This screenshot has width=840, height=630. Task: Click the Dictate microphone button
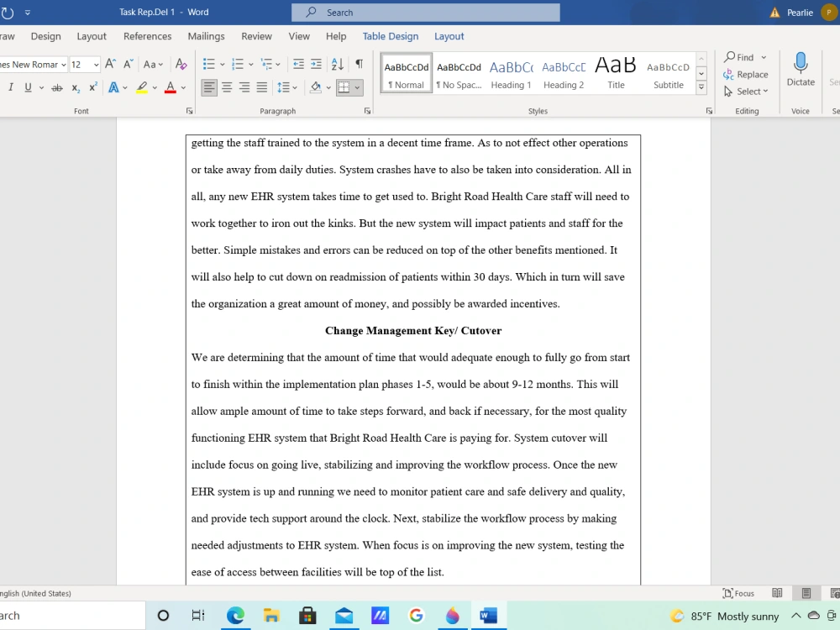(801, 70)
